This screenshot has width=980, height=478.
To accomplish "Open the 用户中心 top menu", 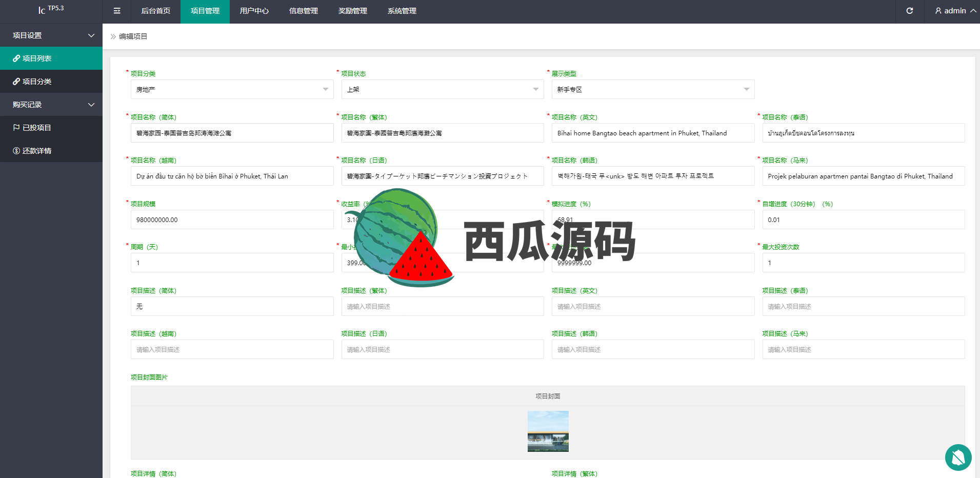I will coord(254,11).
